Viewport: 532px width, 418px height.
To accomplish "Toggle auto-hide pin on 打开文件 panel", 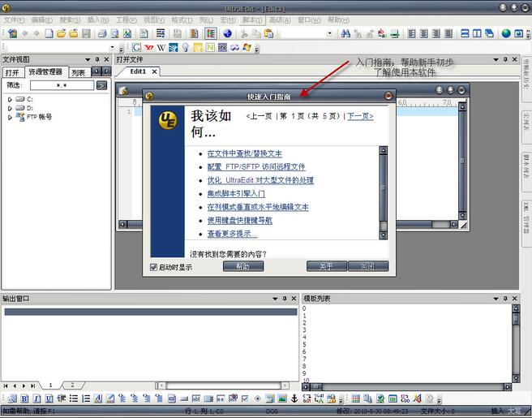I will 505,59.
